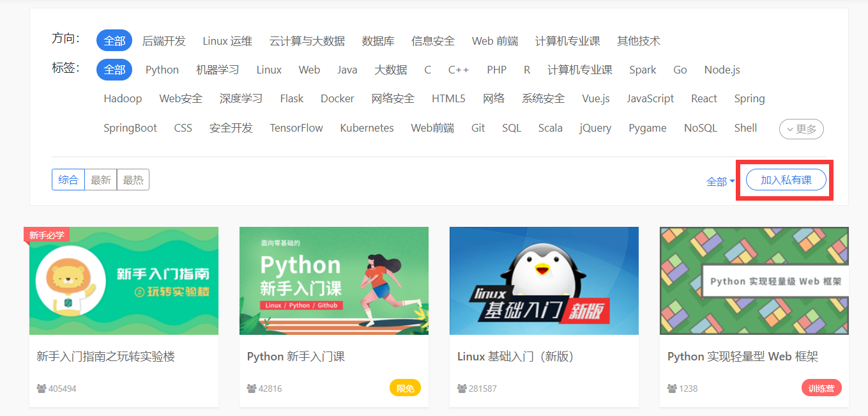Screen dimensions: 868x416
Task: Select the Docker tag filter
Action: tap(337, 98)
